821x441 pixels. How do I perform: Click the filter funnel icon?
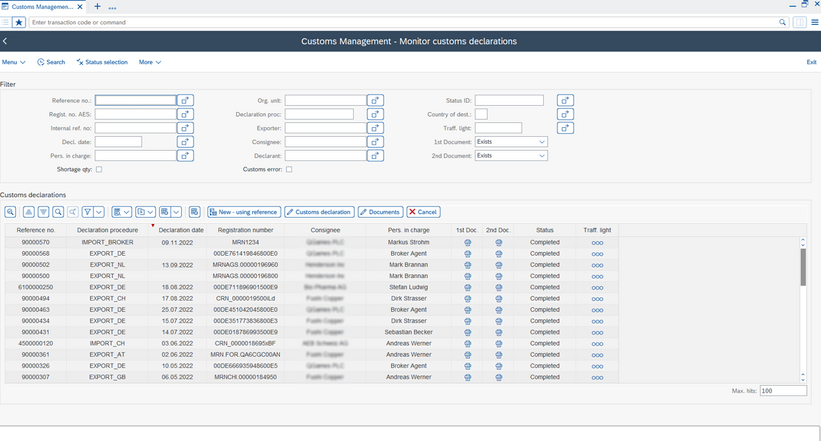pyautogui.click(x=87, y=212)
